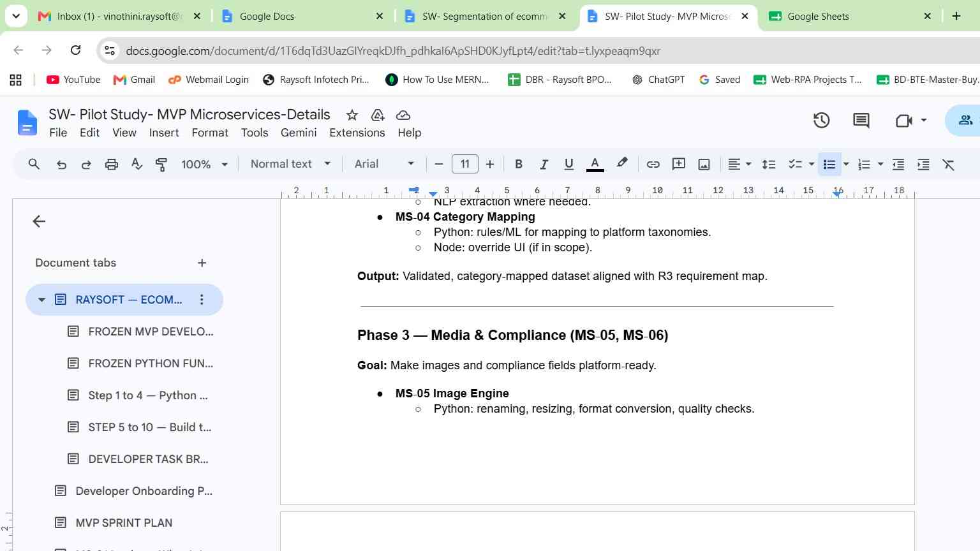Open the Extensions menu
The image size is (980, 551).
pyautogui.click(x=357, y=133)
